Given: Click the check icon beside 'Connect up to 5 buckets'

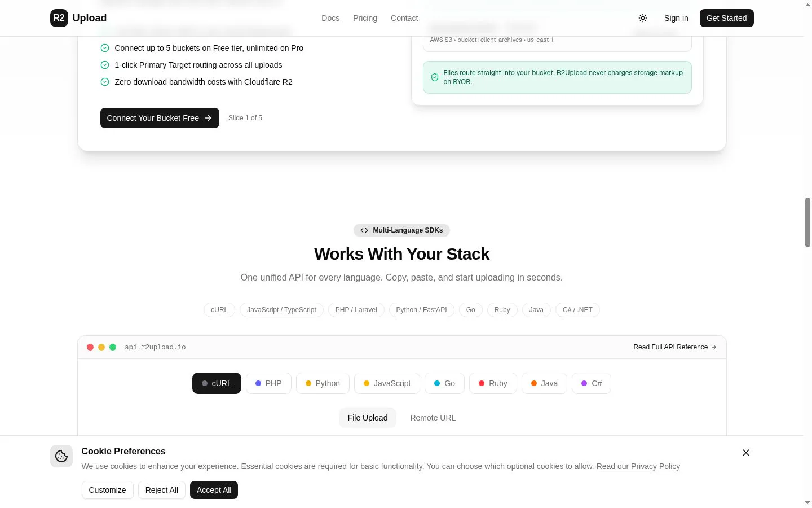Looking at the screenshot, I should point(105,48).
